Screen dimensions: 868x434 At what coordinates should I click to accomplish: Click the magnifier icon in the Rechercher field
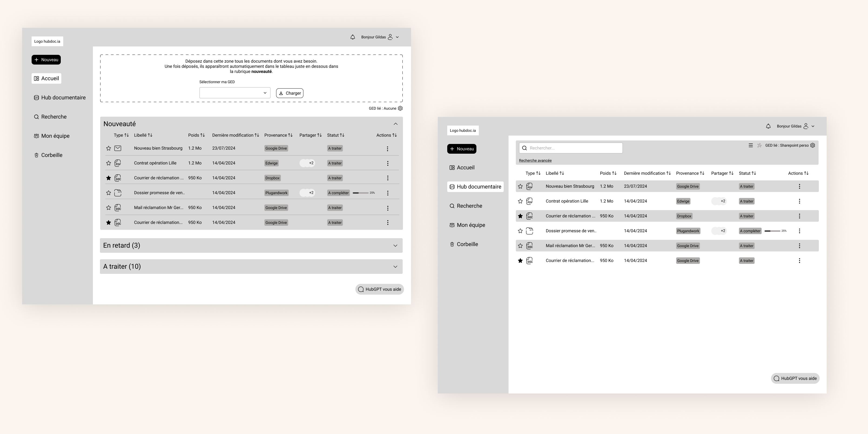coord(524,148)
